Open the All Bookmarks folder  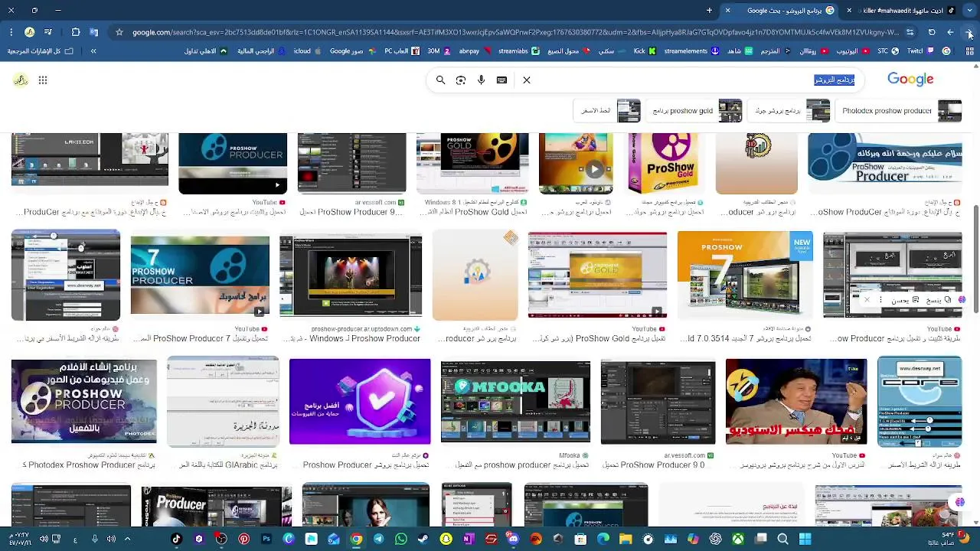tap(40, 51)
